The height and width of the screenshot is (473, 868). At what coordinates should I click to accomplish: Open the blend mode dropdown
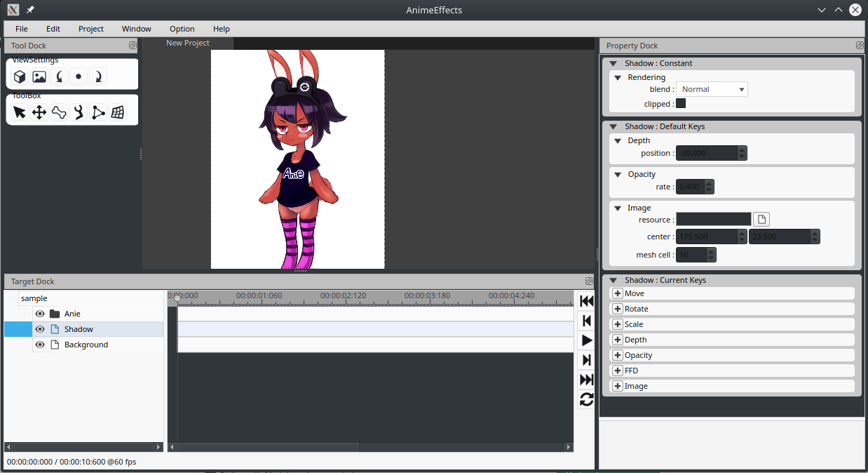tap(712, 89)
